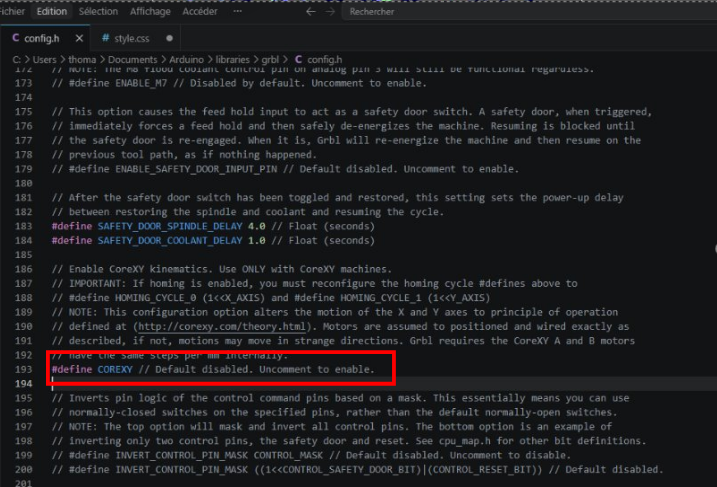Click CONTROL_MASK on line 199

288,455
